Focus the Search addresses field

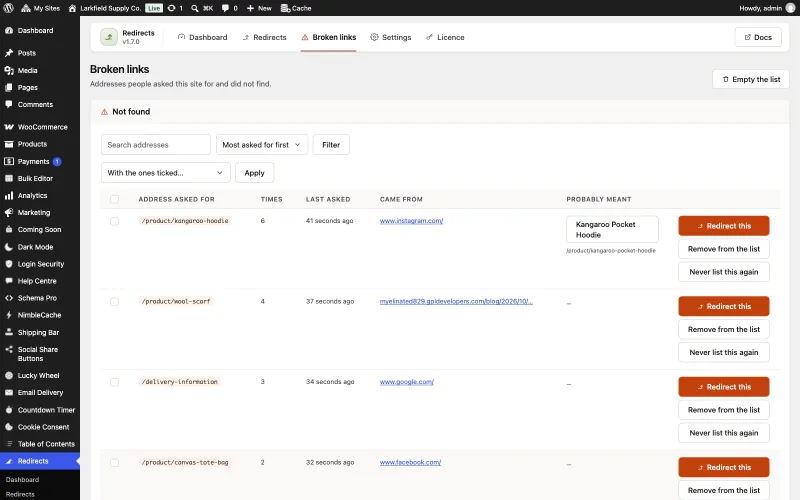[156, 145]
